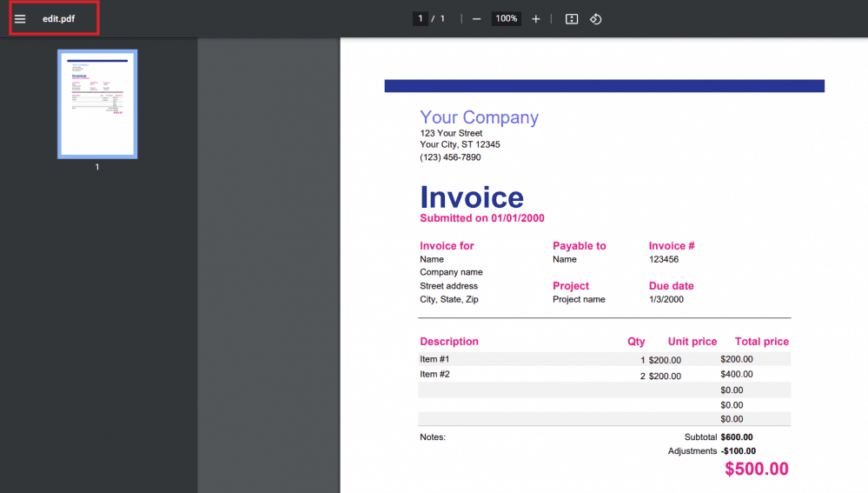The height and width of the screenshot is (493, 868).
Task: Click the invoice number 123456
Action: tap(664, 259)
